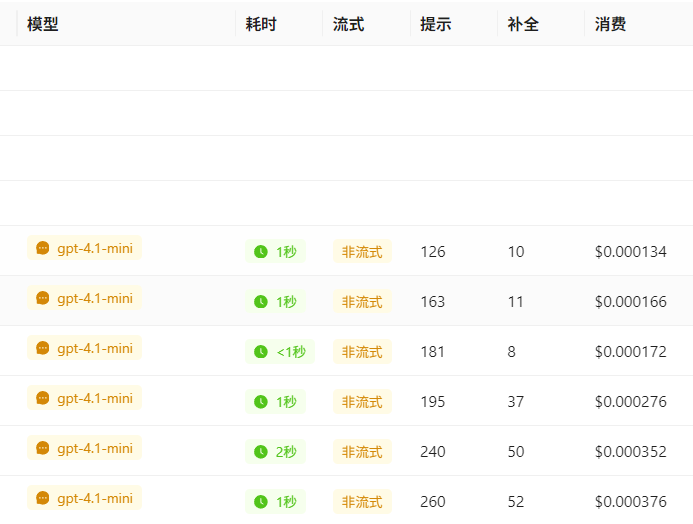The width and height of the screenshot is (693, 524).
Task: Click the gpt-4.1-mini tag in the $0.000376 row
Action: pyautogui.click(x=84, y=497)
